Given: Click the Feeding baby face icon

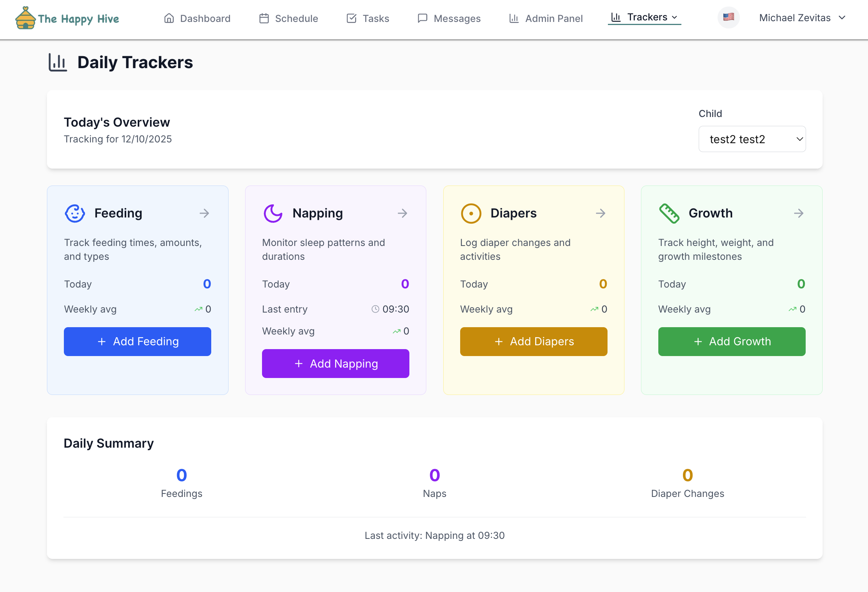Looking at the screenshot, I should 75,213.
